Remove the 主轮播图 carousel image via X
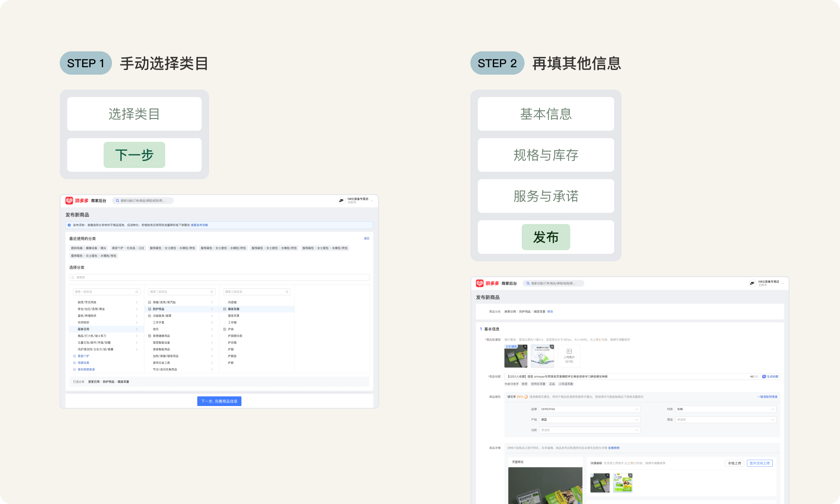This screenshot has width=840, height=504. 525,347
